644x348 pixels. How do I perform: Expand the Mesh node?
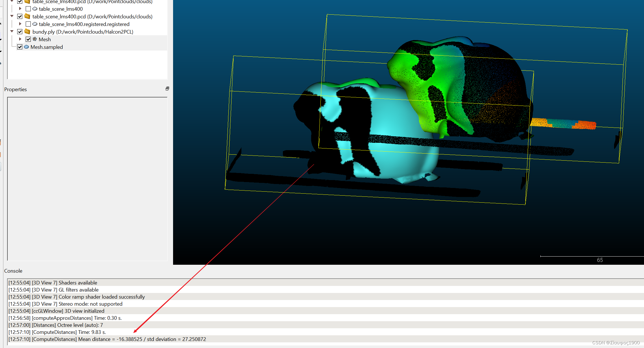coord(20,39)
